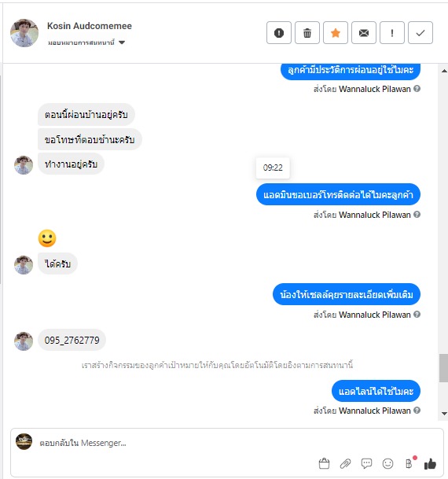This screenshot has height=479, width=448.
Task: Click the scroll down arrow of the chat
Action: click(444, 414)
